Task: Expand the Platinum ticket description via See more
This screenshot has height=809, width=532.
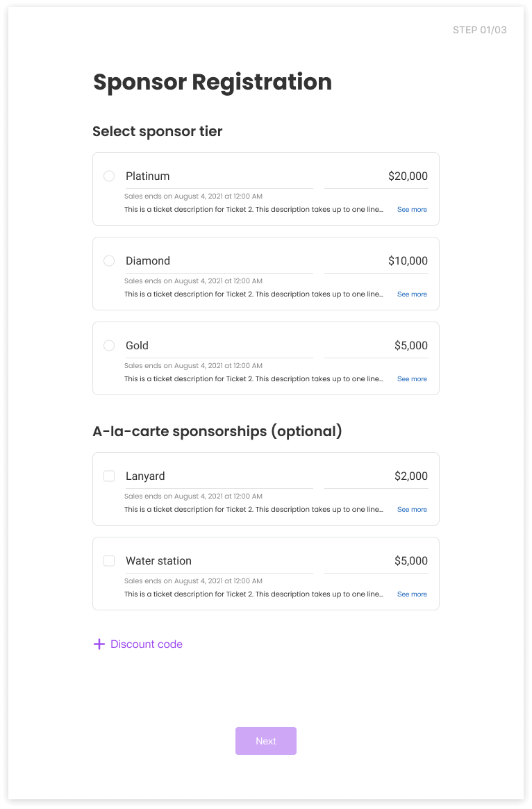Action: point(412,209)
